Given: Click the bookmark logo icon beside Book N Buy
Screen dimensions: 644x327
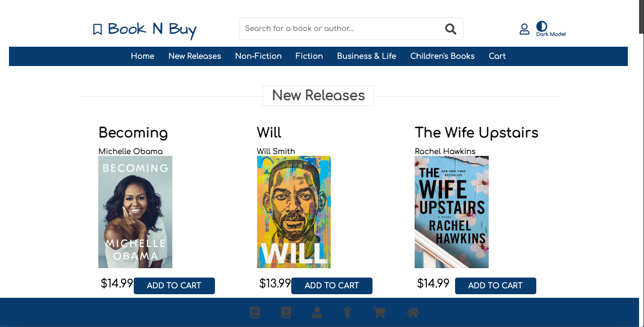Looking at the screenshot, I should pyautogui.click(x=97, y=30).
